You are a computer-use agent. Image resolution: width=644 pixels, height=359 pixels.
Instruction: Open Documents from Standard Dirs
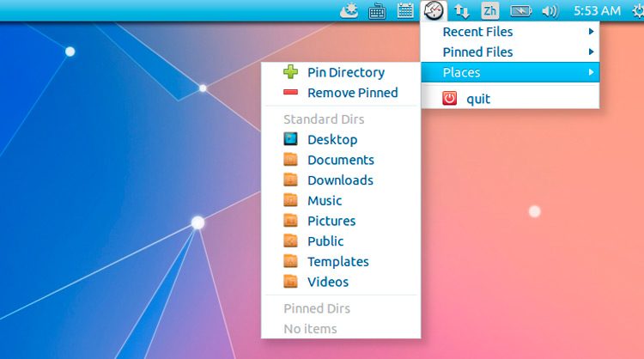pos(341,160)
